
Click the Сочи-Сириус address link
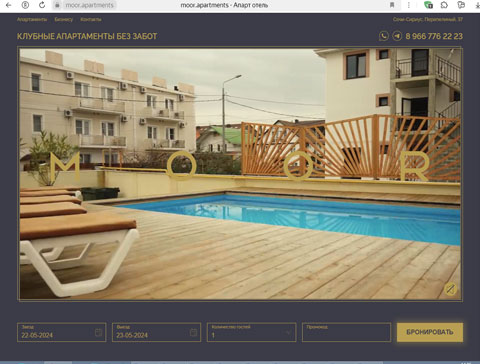(428, 19)
